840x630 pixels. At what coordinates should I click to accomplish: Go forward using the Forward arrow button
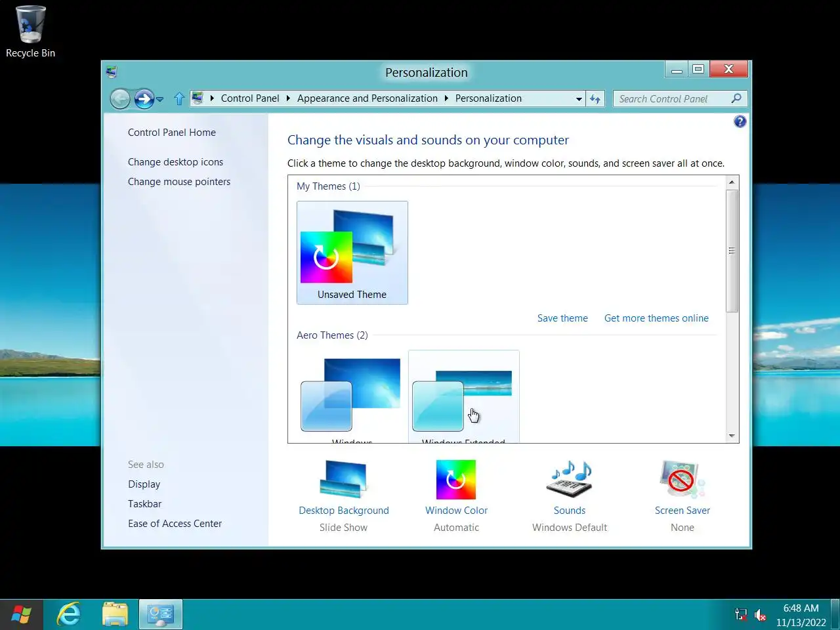144,99
